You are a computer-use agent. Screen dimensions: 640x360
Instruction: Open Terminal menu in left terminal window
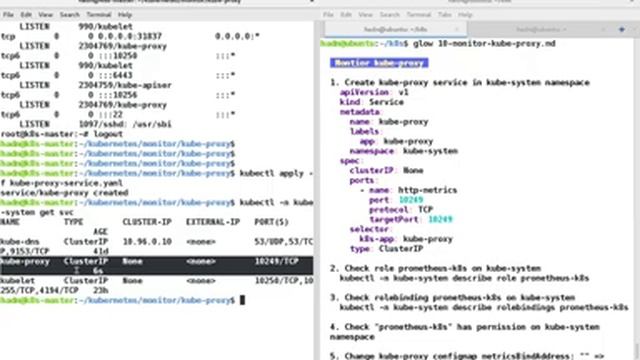[x=99, y=15]
